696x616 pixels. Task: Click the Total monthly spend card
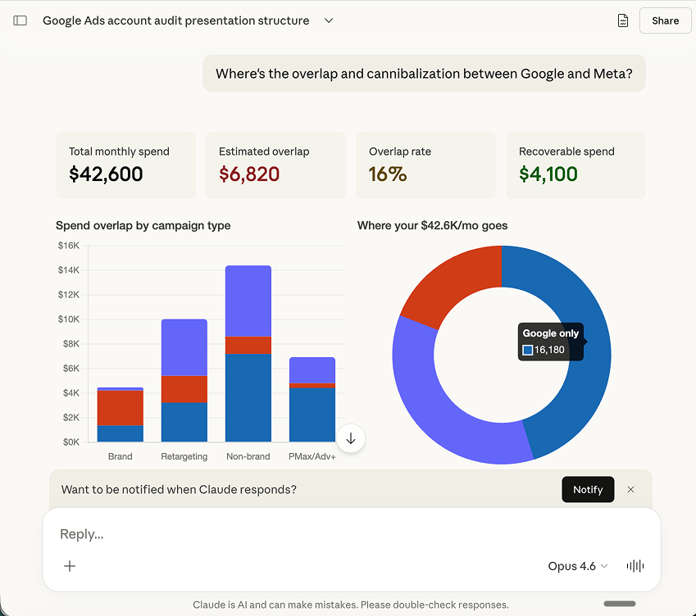coord(125,164)
